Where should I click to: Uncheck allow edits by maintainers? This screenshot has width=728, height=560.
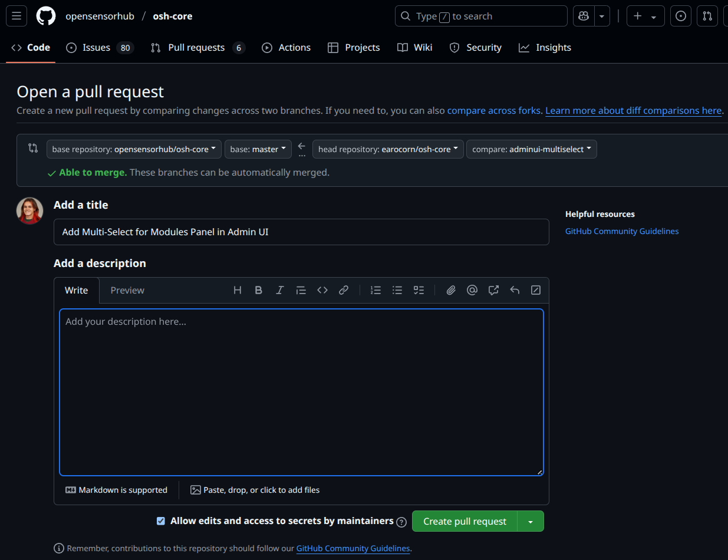pyautogui.click(x=161, y=521)
